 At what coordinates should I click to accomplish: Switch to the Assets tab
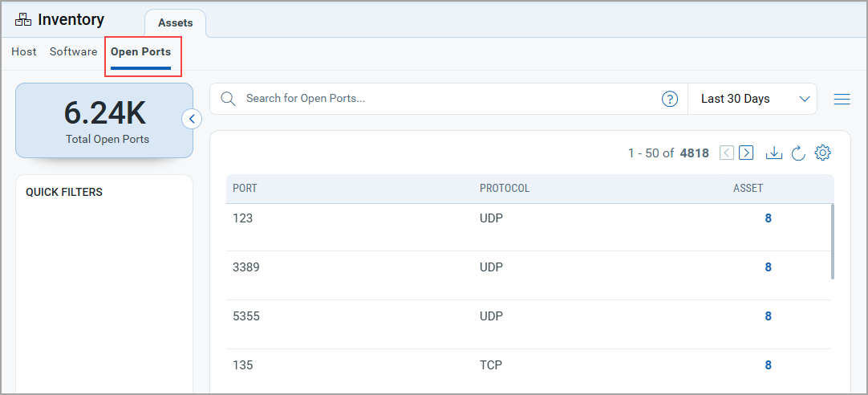[x=176, y=23]
